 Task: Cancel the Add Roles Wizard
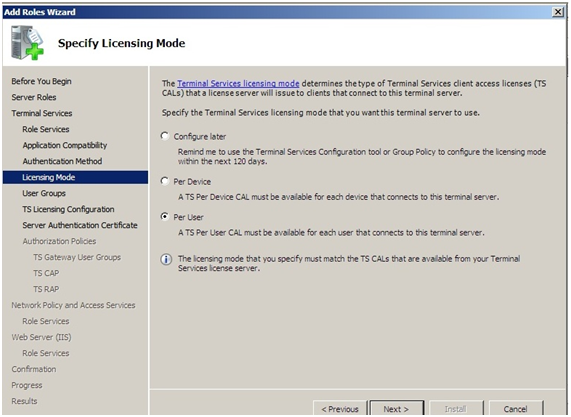click(x=516, y=409)
